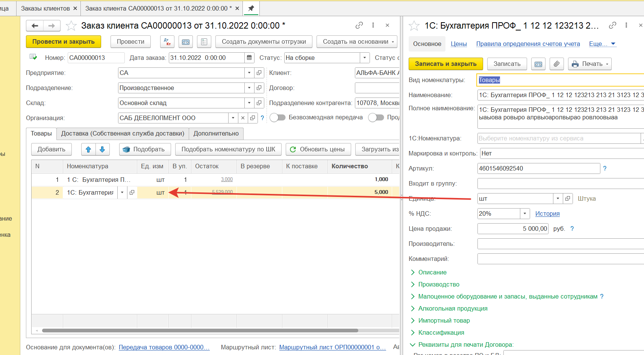Switch to Доставка (Собственная служба доставки) tab

click(123, 134)
